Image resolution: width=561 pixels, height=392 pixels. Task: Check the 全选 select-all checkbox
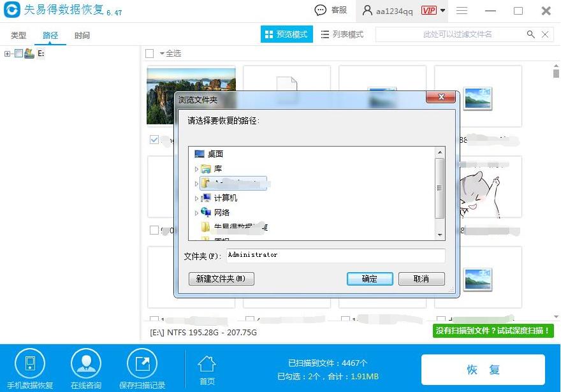[150, 53]
